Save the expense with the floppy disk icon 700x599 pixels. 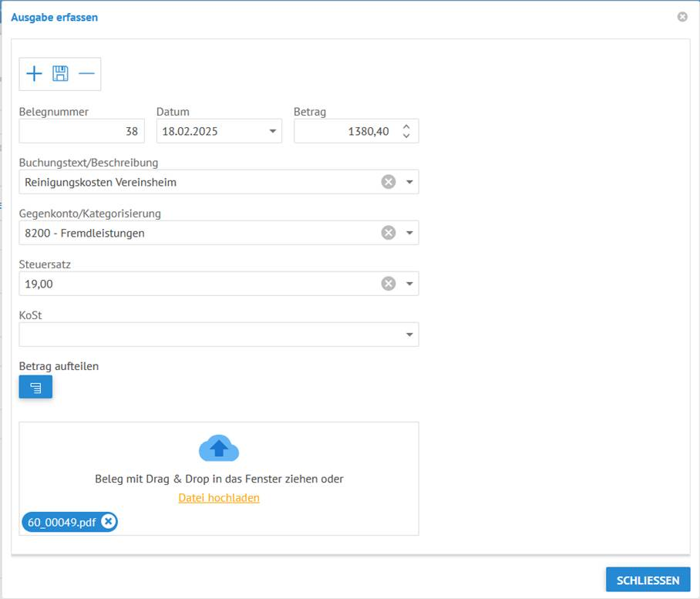click(x=60, y=74)
